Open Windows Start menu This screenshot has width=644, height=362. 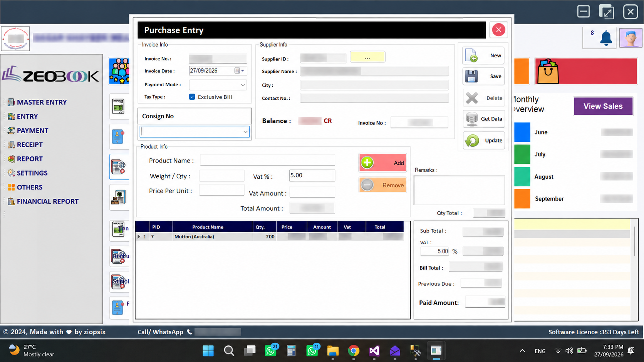pyautogui.click(x=208, y=351)
